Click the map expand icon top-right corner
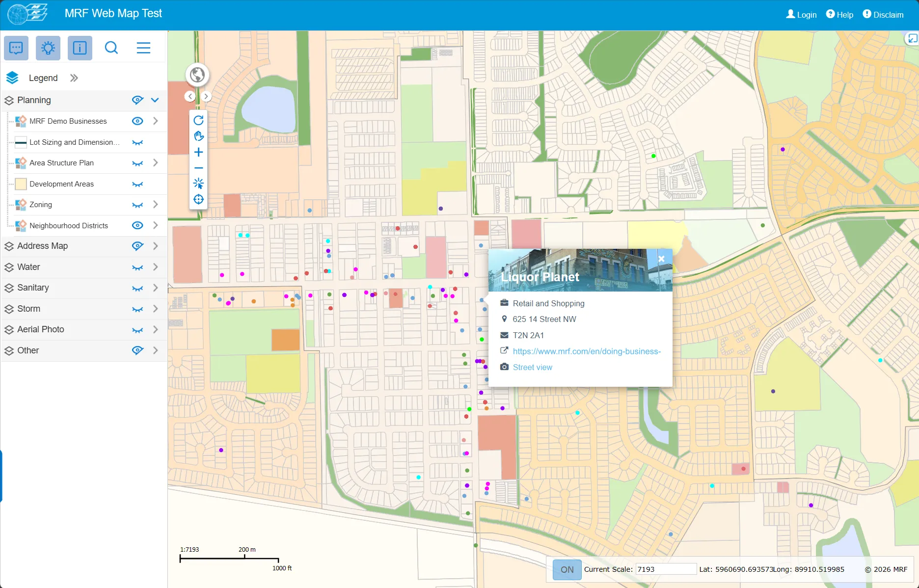The height and width of the screenshot is (588, 919). (x=912, y=39)
